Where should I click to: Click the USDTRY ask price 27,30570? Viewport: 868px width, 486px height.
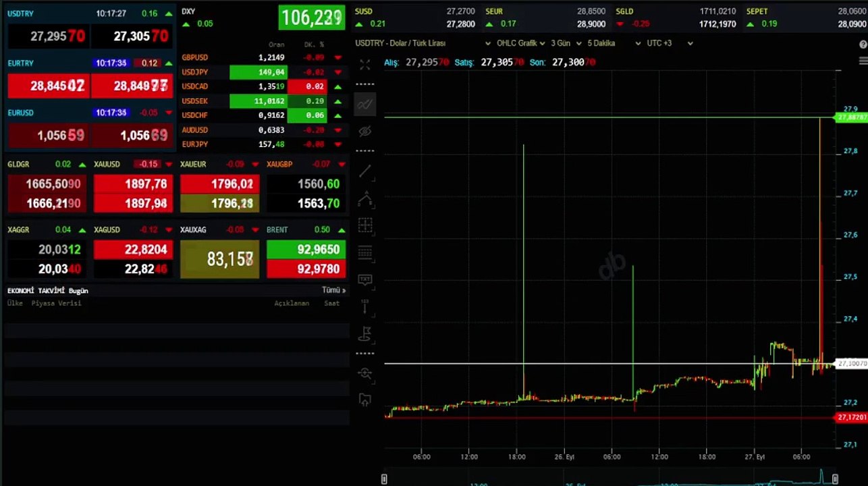(132, 36)
